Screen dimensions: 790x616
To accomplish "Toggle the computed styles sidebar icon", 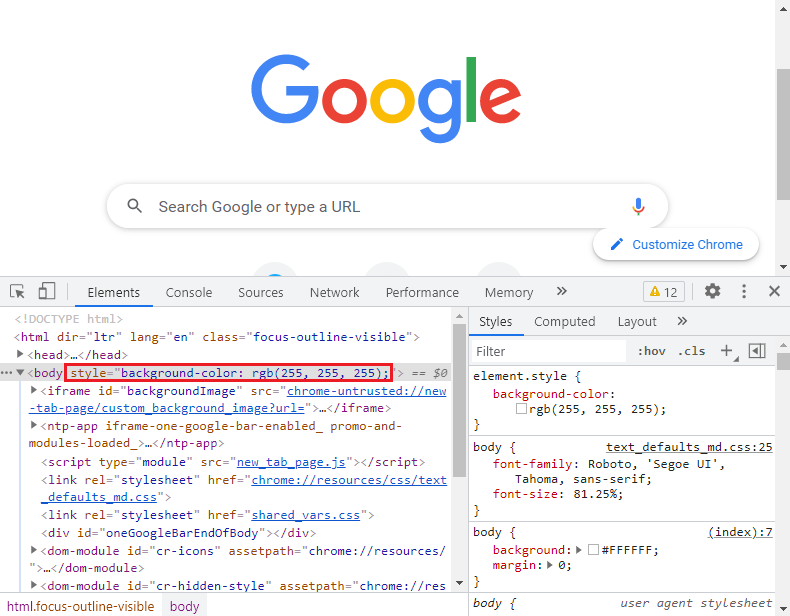I will (757, 351).
